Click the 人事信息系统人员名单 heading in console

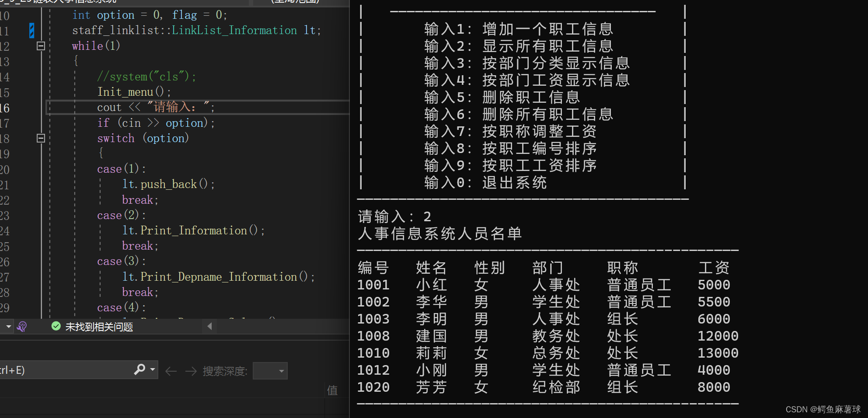[440, 234]
